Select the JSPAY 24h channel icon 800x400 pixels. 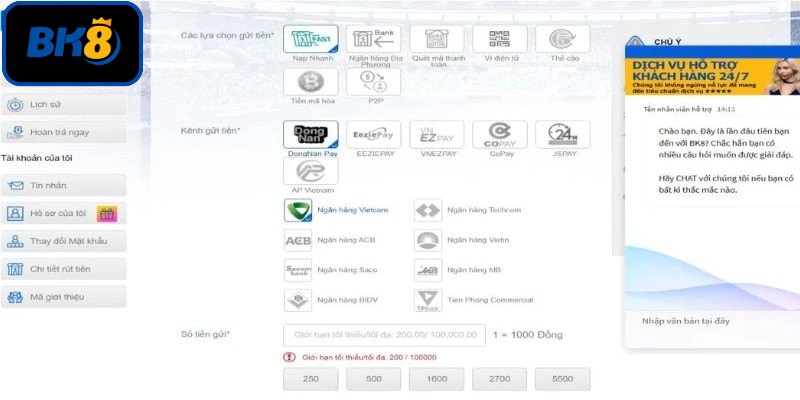pos(563,134)
